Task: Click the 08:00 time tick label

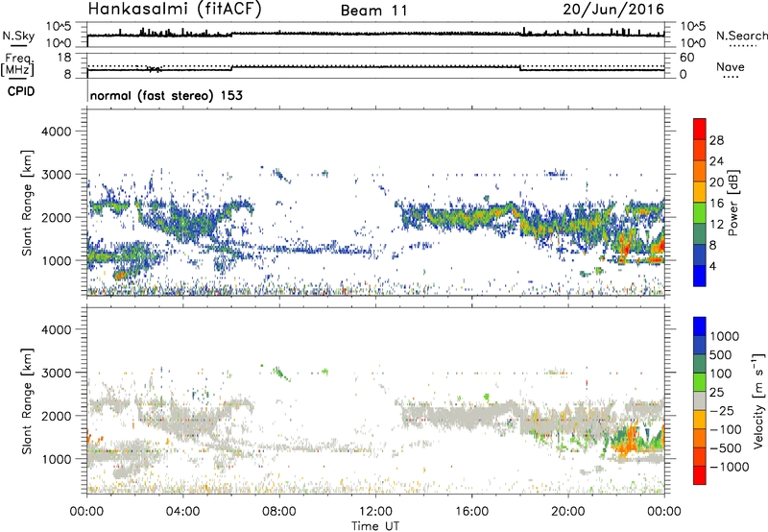Action: tap(279, 512)
